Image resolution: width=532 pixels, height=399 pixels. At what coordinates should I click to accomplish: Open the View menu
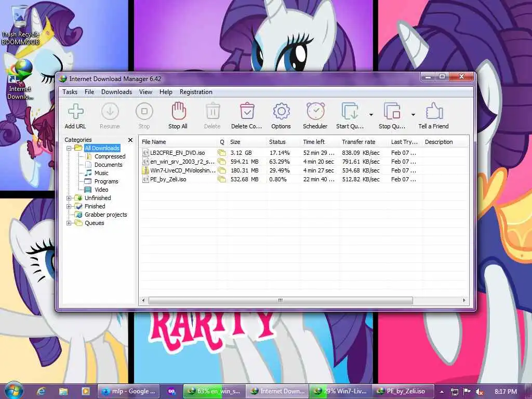point(145,92)
